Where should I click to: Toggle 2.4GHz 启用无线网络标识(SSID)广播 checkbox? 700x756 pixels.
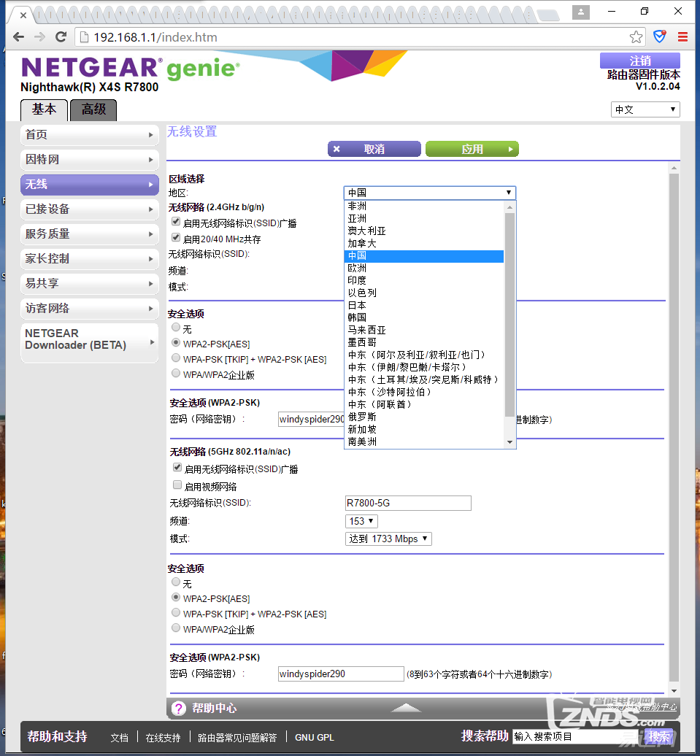[x=176, y=222]
